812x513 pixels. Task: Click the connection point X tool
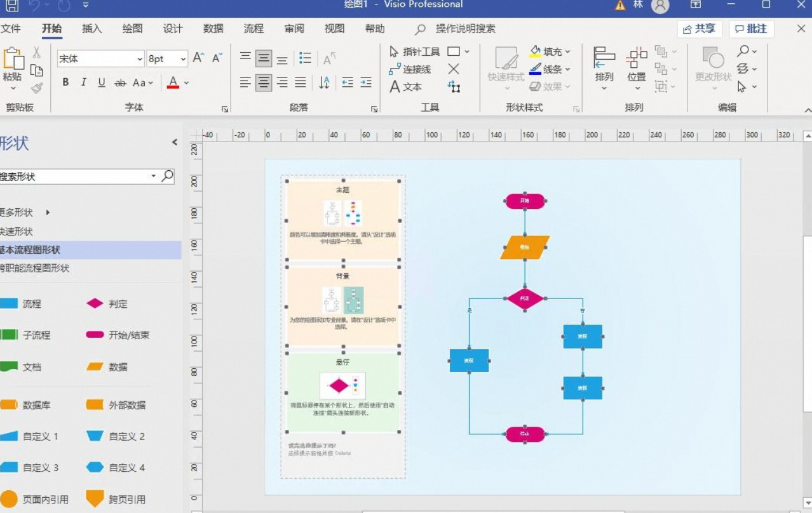pos(454,69)
